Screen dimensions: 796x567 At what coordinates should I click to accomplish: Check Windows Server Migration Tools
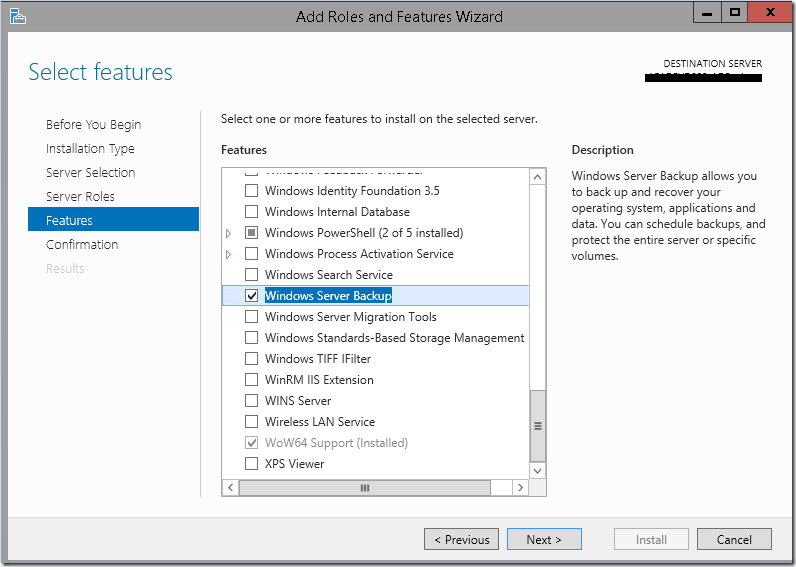(251, 317)
